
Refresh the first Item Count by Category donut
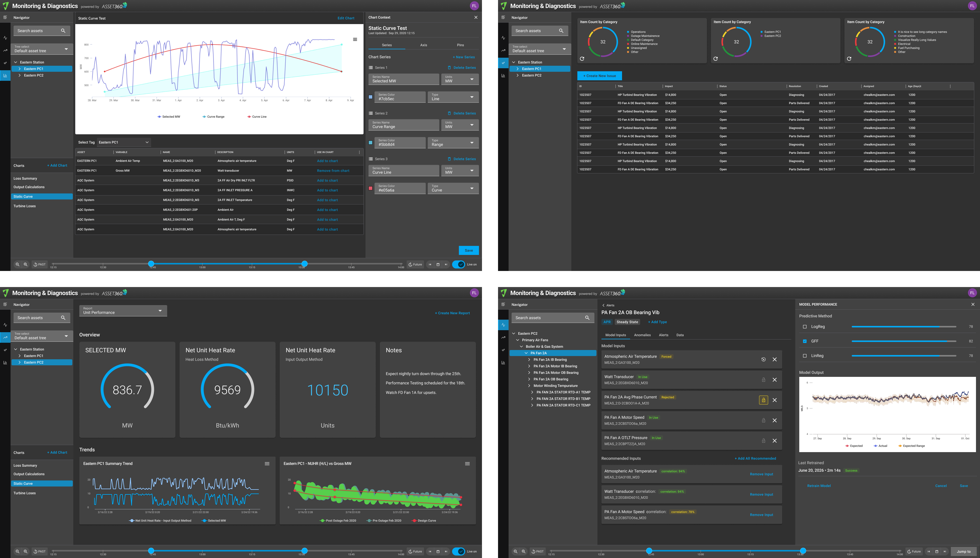(582, 59)
